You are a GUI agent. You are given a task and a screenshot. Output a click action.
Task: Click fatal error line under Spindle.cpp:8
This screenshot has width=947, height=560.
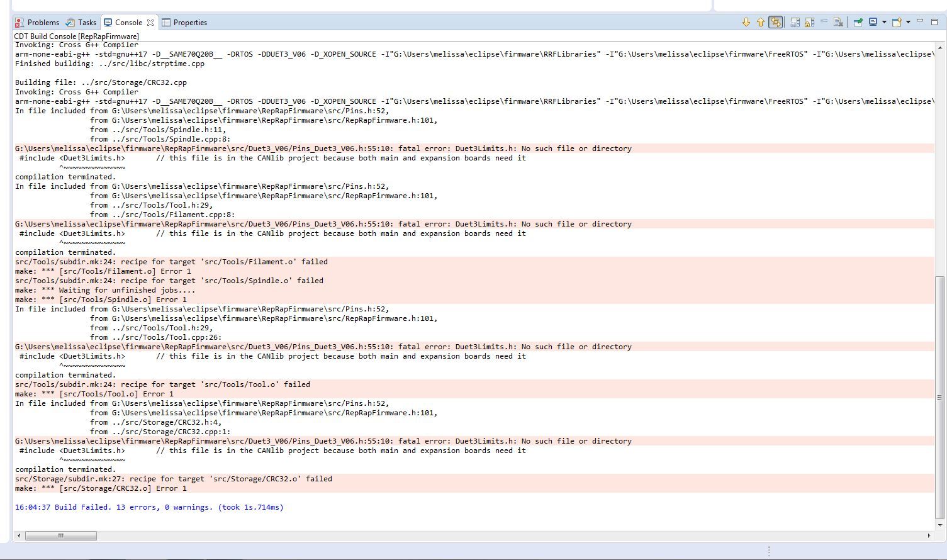pos(323,148)
